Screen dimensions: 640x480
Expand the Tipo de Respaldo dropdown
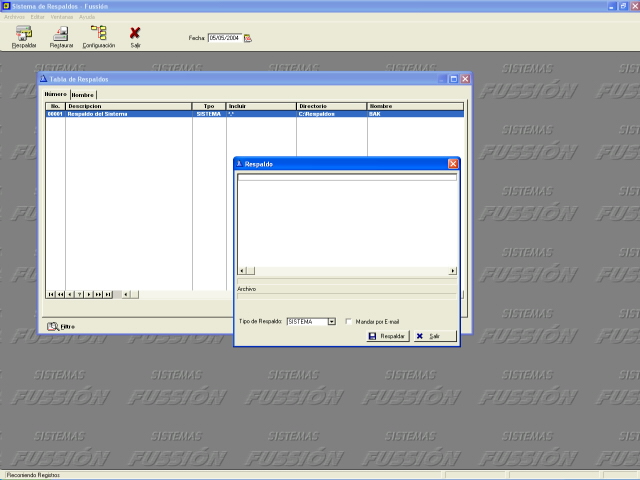[331, 321]
